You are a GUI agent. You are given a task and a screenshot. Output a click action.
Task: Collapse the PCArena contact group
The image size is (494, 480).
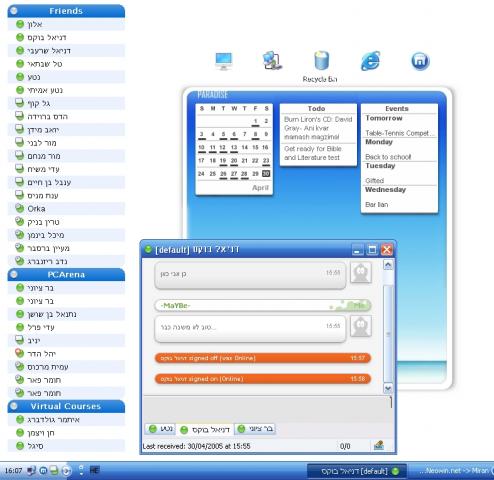(x=14, y=274)
